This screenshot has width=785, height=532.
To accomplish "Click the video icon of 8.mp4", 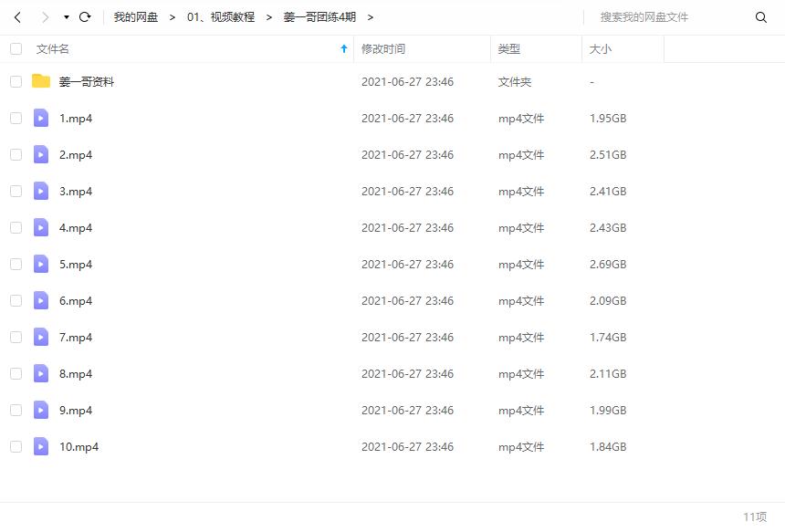I will (41, 374).
